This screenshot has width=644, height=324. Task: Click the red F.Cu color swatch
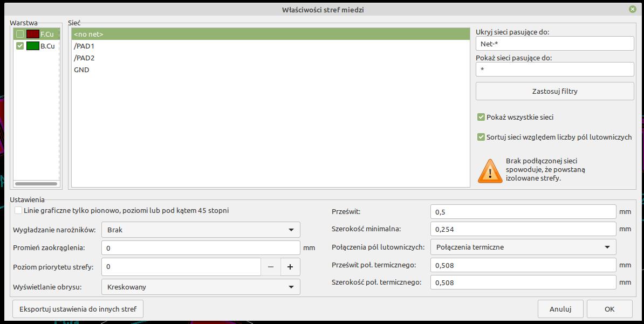(x=32, y=34)
